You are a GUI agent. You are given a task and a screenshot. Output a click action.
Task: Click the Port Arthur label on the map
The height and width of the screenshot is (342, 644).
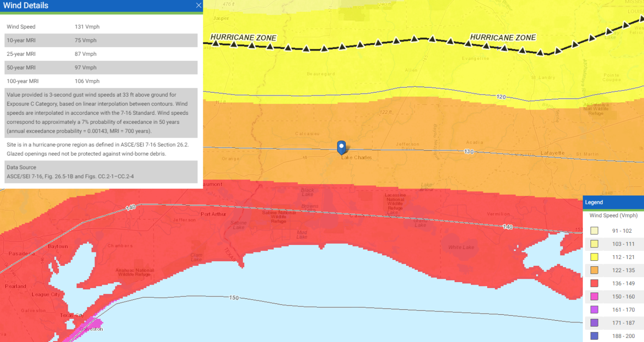[213, 214]
